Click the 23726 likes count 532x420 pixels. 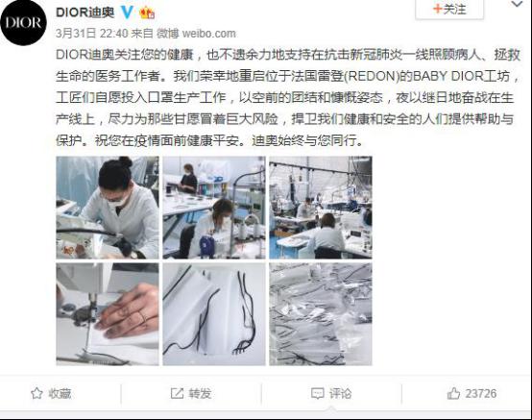click(x=480, y=393)
